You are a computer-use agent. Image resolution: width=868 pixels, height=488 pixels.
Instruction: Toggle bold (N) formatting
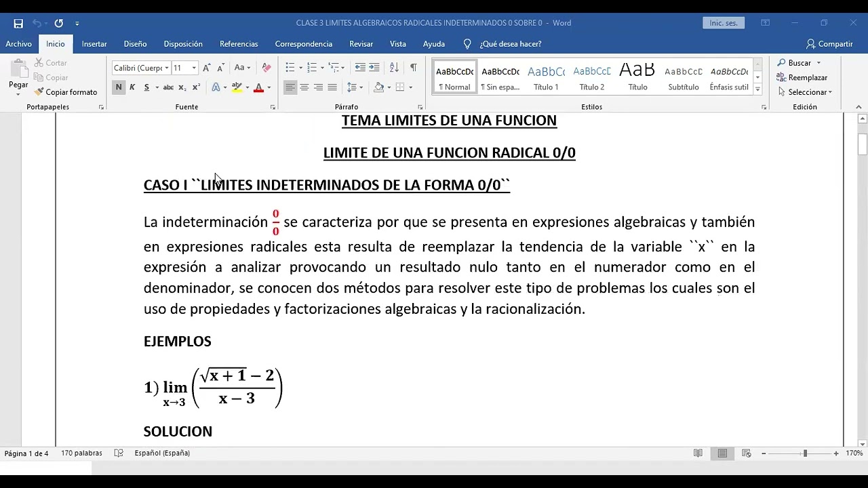(x=119, y=87)
